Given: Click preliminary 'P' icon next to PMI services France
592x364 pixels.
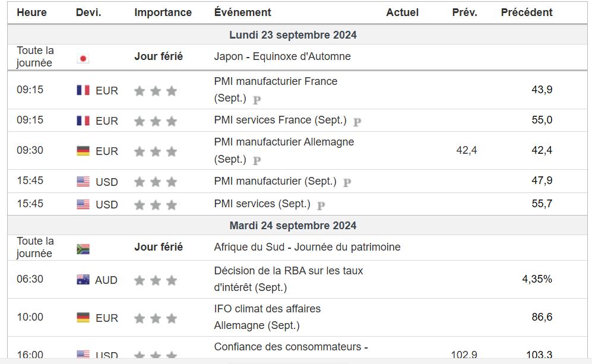Looking at the screenshot, I should coord(357,122).
